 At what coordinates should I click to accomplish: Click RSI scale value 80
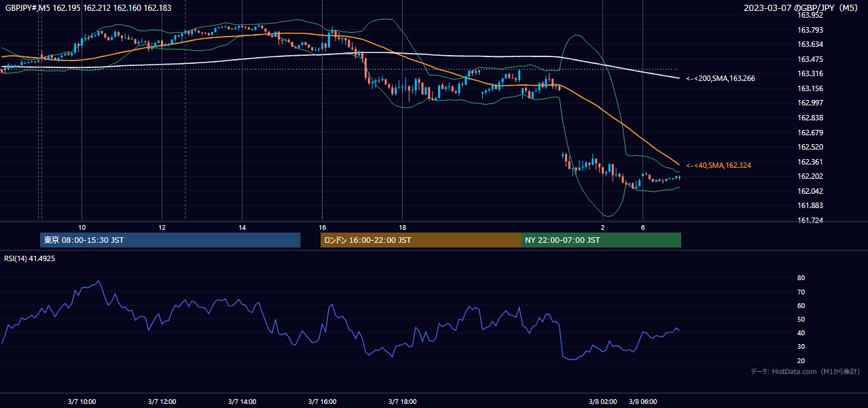pyautogui.click(x=801, y=278)
